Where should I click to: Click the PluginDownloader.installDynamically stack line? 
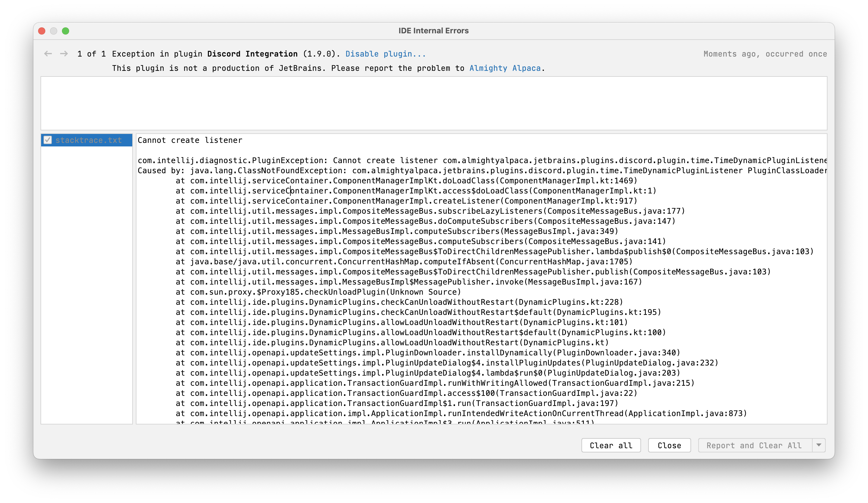[427, 353]
